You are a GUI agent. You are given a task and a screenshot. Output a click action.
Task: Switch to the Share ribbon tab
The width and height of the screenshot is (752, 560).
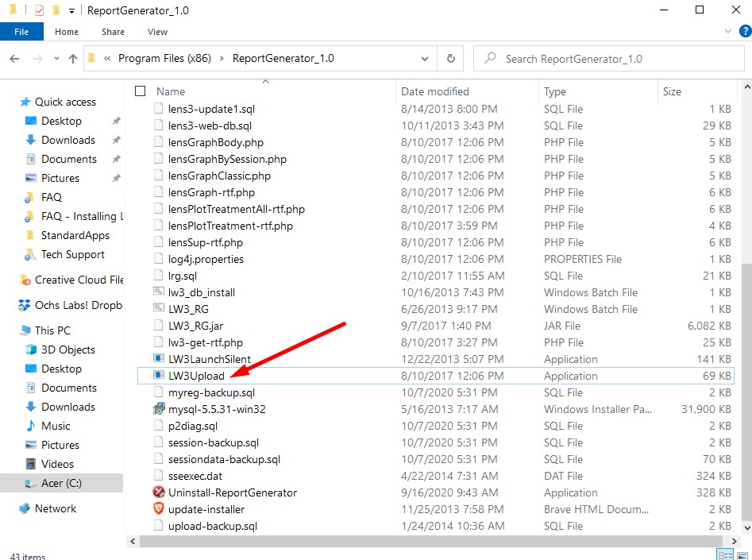click(114, 32)
